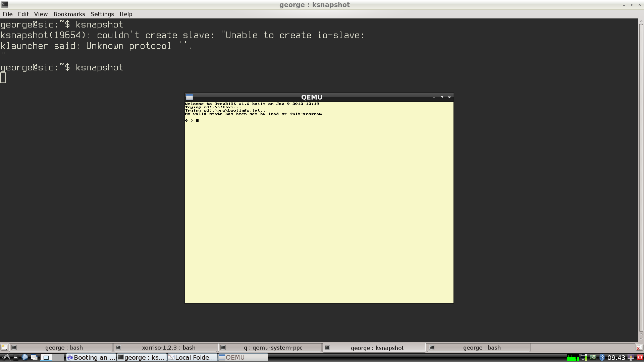Click the 'Welcome to OpenBIOS' line in QEMU
Viewport: 644px width, 362px height.
(x=252, y=104)
